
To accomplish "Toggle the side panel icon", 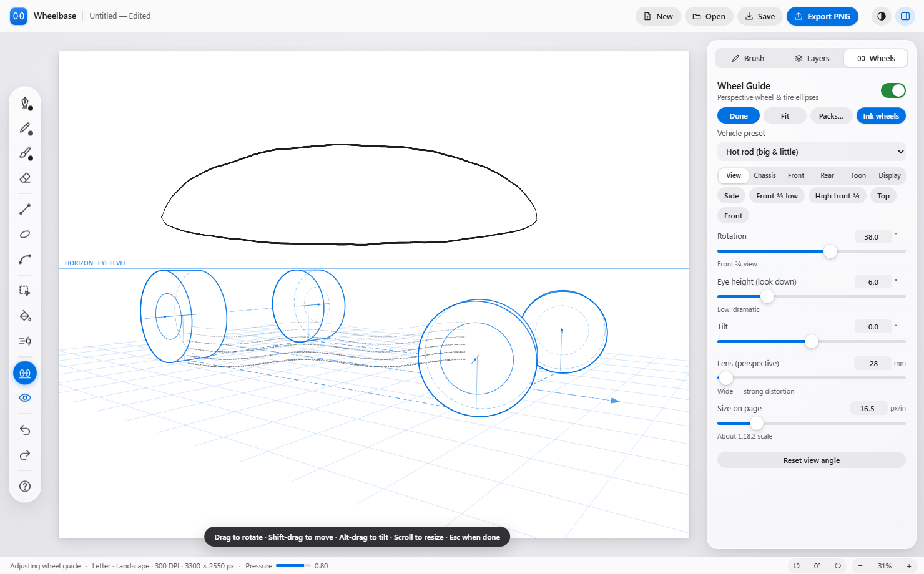I will click(x=905, y=16).
